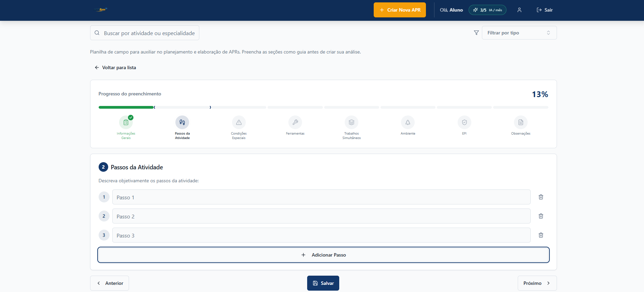Click the 13% progress value
The image size is (644, 292).
[540, 94]
